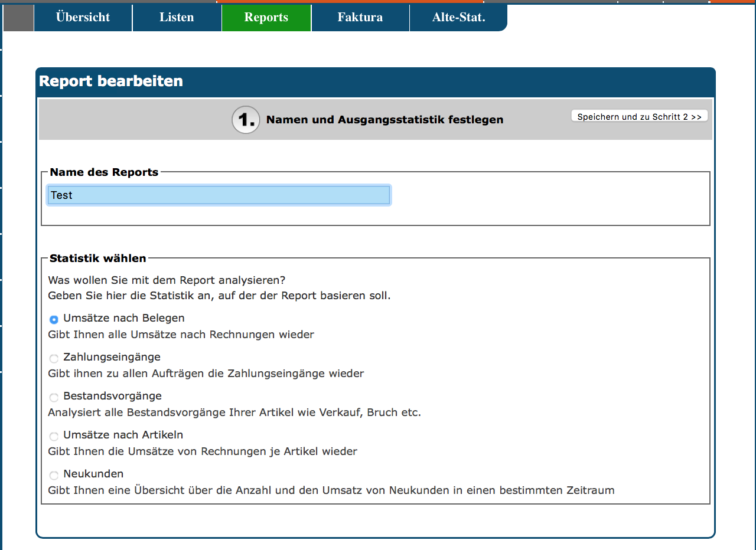Click the Name des Reports legend label
Viewport: 756px width, 550px height.
click(x=104, y=172)
